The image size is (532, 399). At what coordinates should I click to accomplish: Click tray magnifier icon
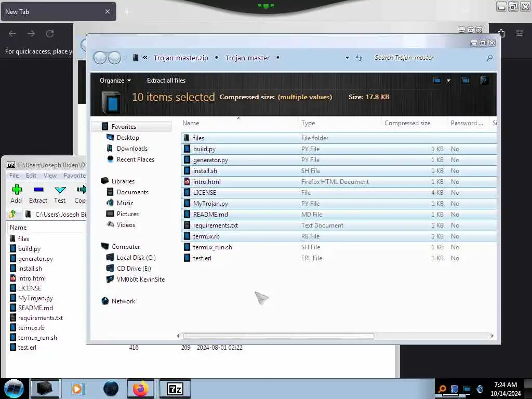[x=442, y=389]
